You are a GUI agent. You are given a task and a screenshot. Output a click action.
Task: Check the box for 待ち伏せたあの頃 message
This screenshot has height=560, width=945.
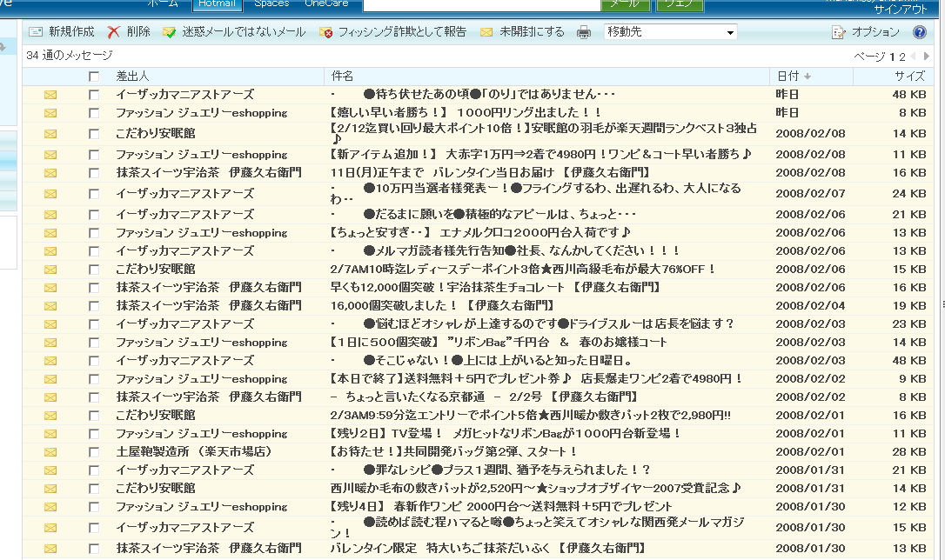click(93, 95)
